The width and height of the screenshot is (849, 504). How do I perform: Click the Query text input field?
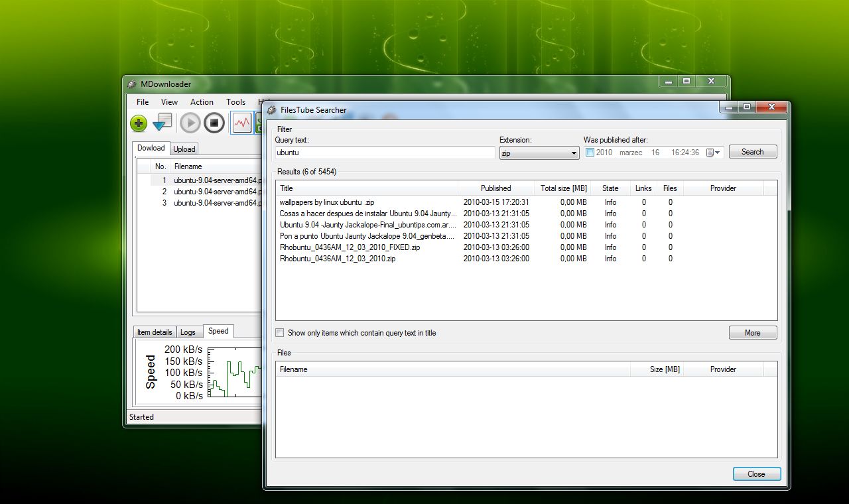[385, 153]
